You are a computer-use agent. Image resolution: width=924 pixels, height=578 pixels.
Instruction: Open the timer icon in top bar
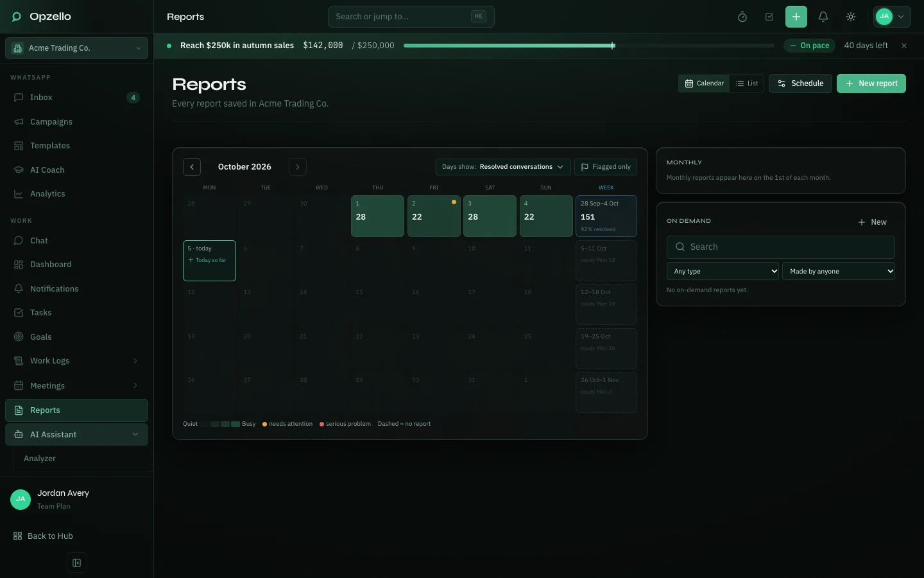742,17
